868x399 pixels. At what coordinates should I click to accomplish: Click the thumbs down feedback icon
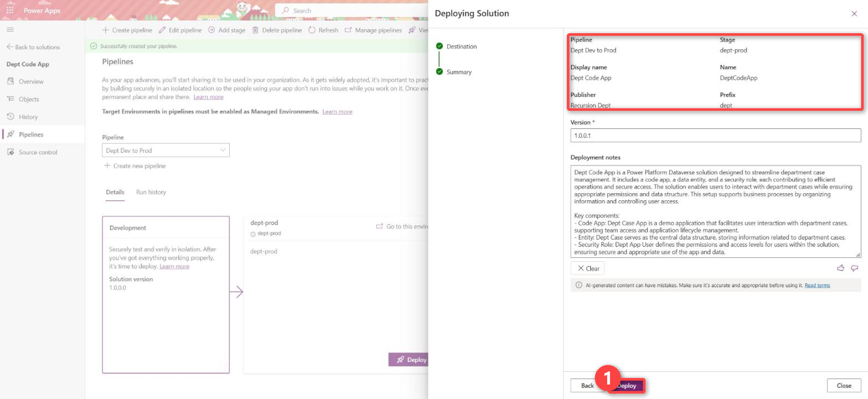pos(854,268)
